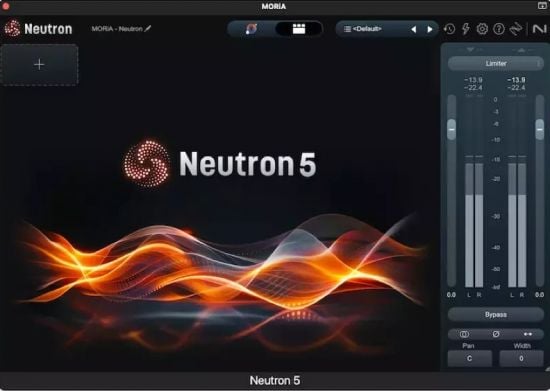Open the Default preset browser
The height and width of the screenshot is (391, 550).
click(x=367, y=29)
